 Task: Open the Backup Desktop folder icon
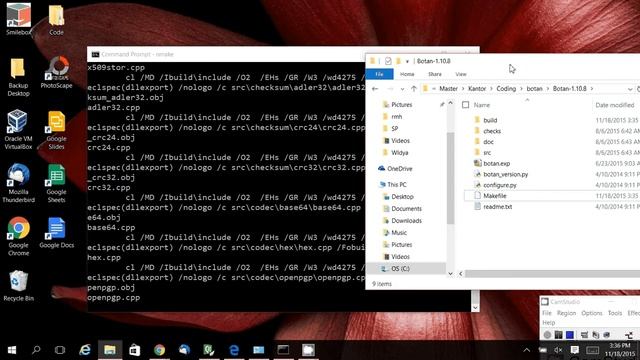[x=18, y=77]
